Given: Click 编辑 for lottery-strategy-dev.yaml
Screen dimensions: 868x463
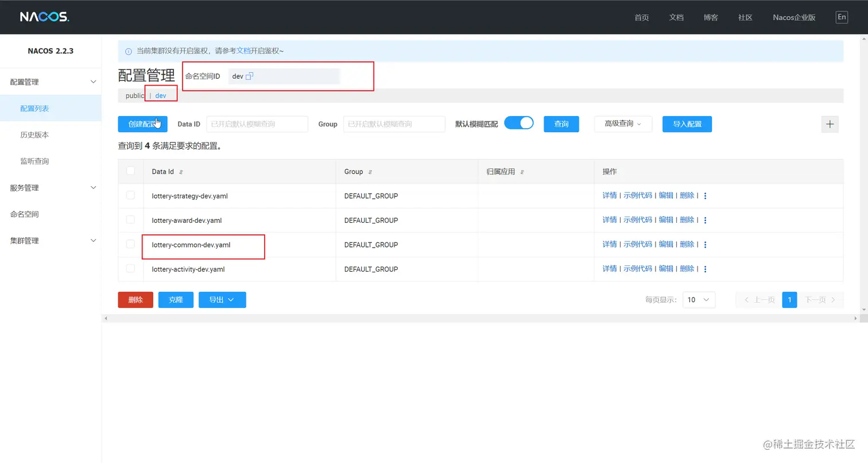Looking at the screenshot, I should tap(666, 196).
